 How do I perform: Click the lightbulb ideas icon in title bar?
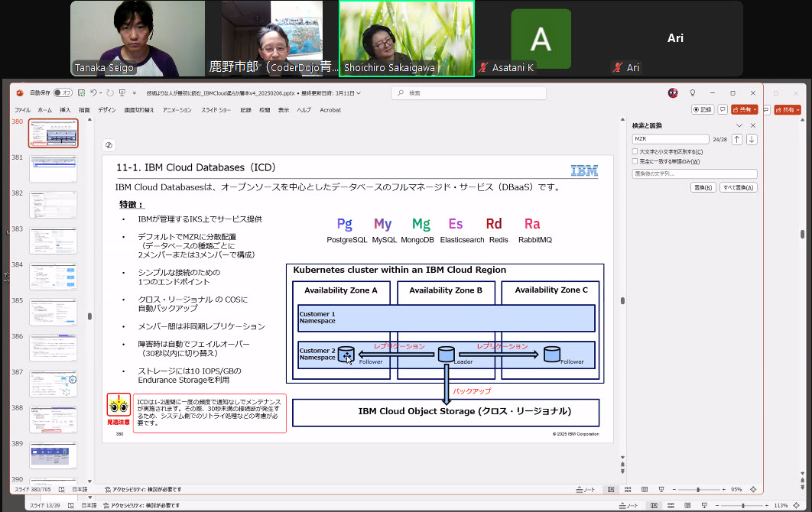click(x=693, y=92)
